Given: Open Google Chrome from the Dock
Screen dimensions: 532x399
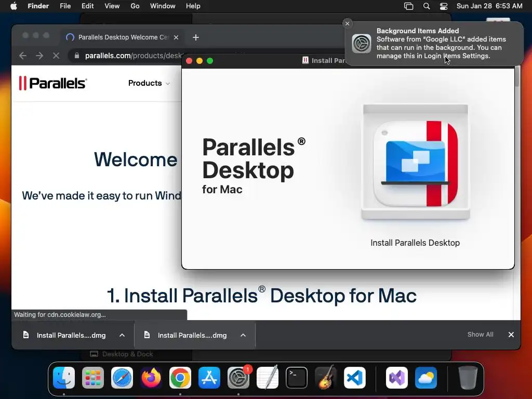Looking at the screenshot, I should tap(180, 378).
